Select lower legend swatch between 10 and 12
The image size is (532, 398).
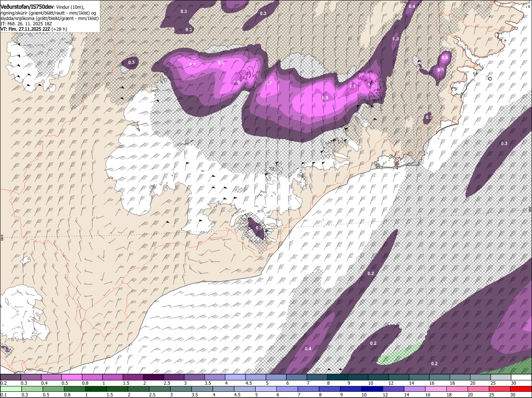click(372, 389)
